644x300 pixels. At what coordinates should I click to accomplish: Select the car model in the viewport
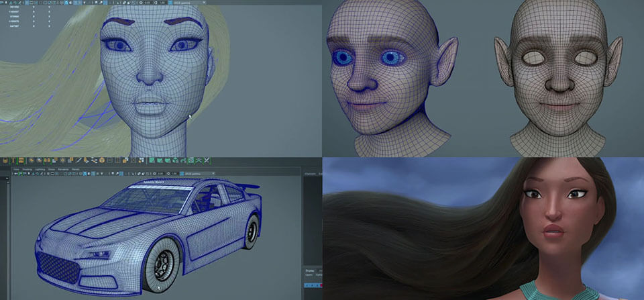pyautogui.click(x=148, y=236)
